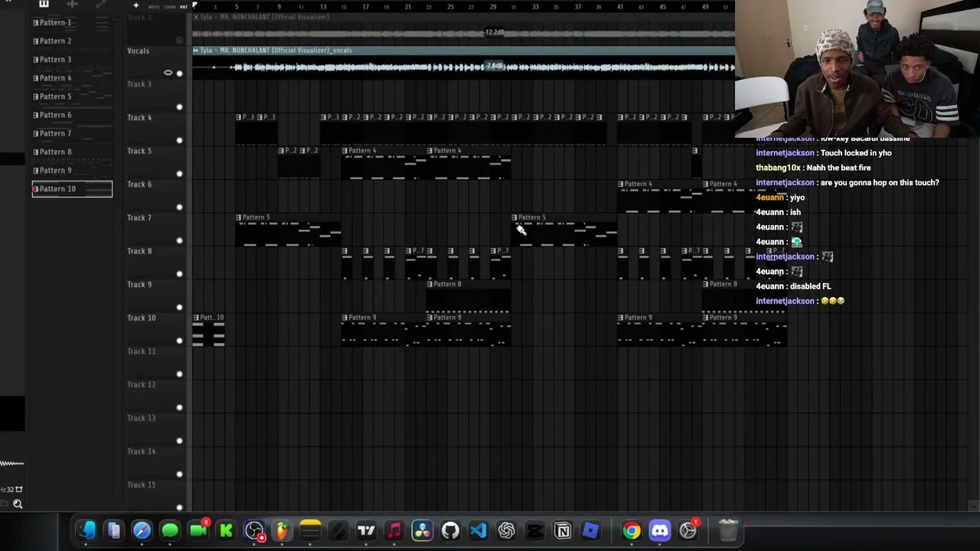
Task: Open Finder from the dock
Action: tap(86, 530)
